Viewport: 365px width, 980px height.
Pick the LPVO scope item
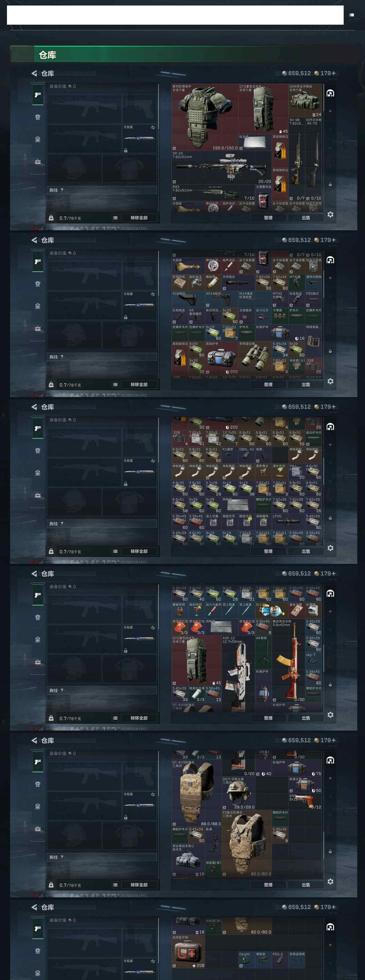click(288, 522)
